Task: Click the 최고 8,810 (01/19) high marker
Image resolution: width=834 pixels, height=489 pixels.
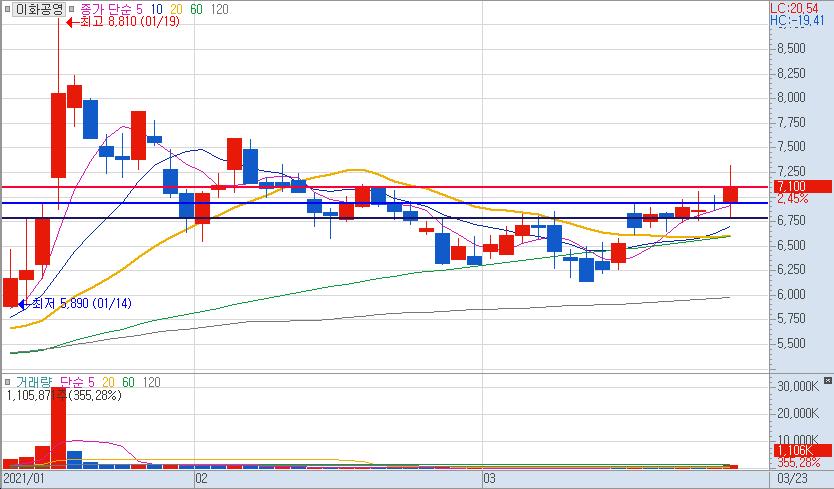Action: click(x=123, y=22)
